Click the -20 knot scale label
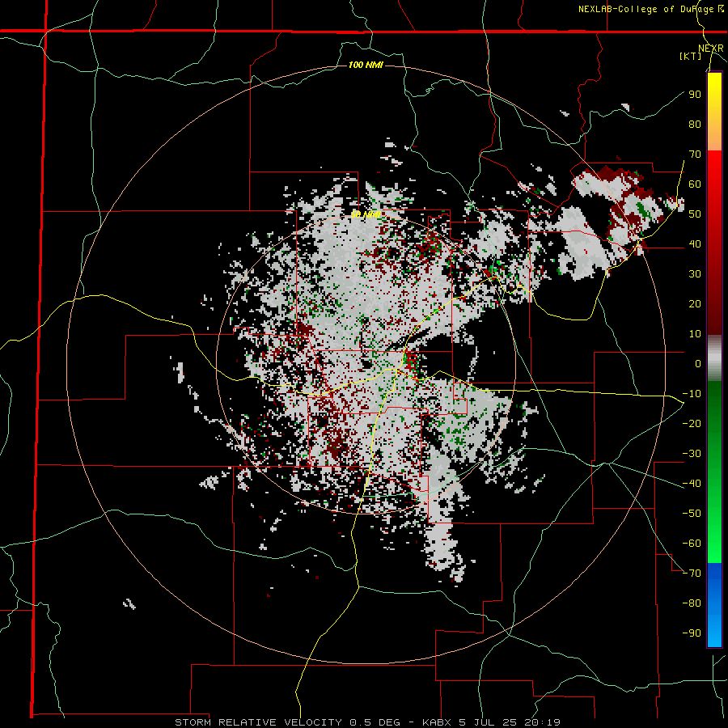Viewport: 728px width, 728px height. pos(692,423)
